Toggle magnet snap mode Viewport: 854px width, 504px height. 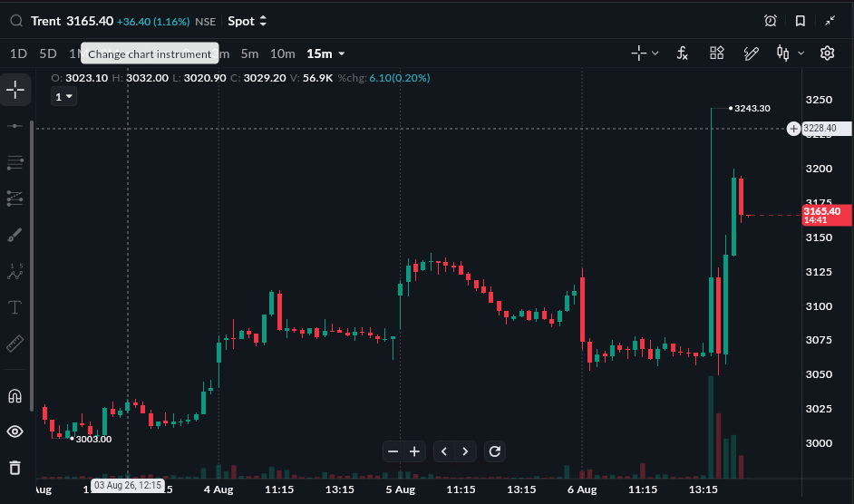click(15, 395)
